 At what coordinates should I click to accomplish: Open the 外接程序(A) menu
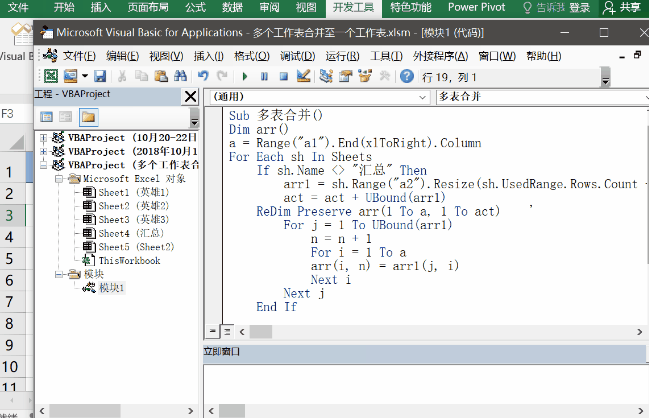pyautogui.click(x=440, y=56)
